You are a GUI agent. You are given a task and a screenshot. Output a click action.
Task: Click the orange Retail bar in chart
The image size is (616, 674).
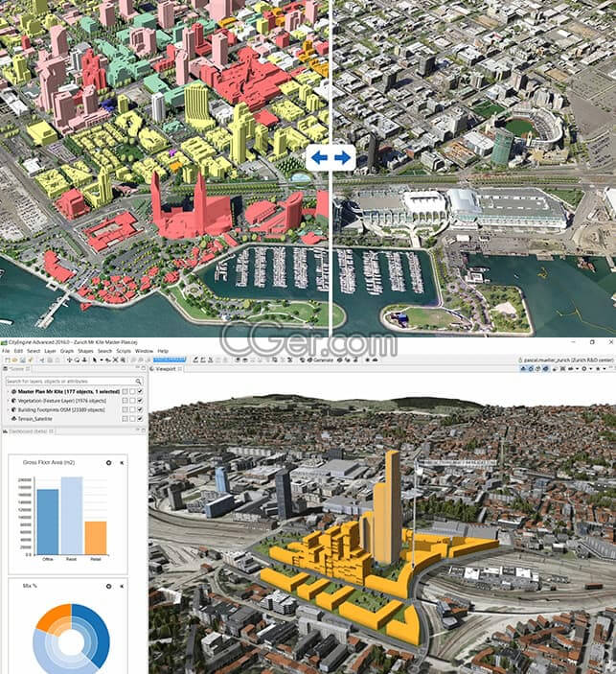(x=95, y=538)
